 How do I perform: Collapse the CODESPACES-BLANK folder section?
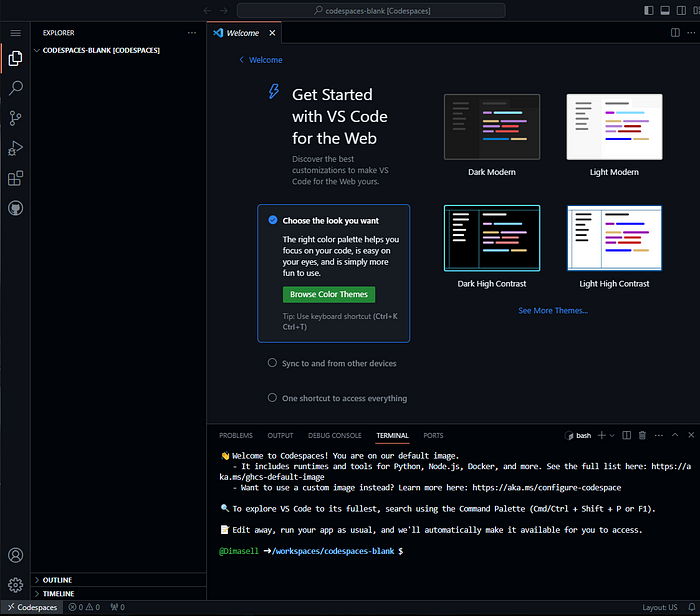118,50
